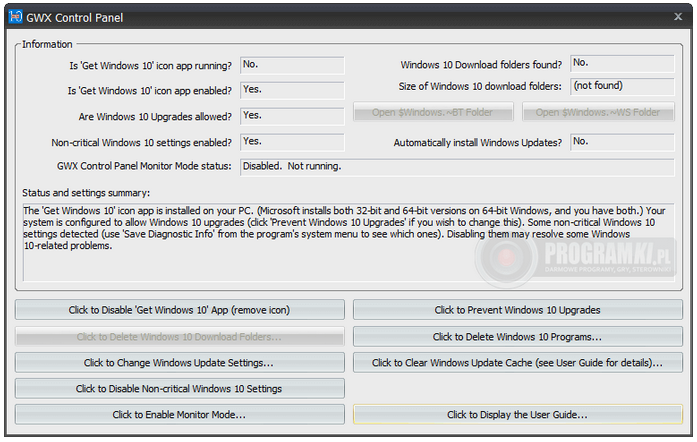
Task: Open $Windows.~BT Folder button
Action: [x=433, y=112]
